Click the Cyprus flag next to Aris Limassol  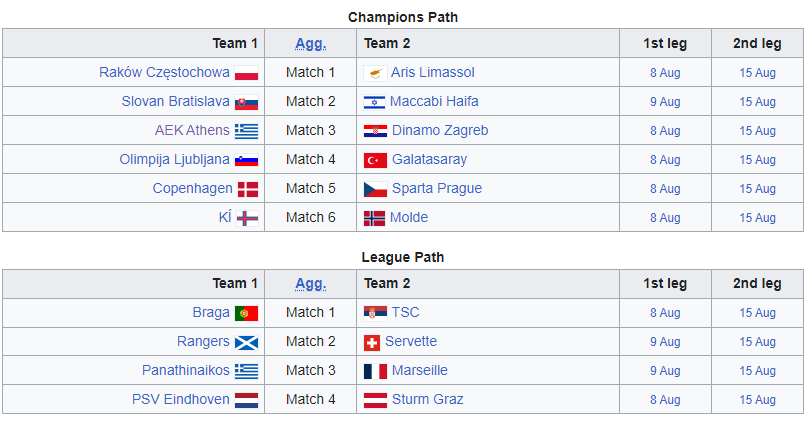click(x=375, y=73)
